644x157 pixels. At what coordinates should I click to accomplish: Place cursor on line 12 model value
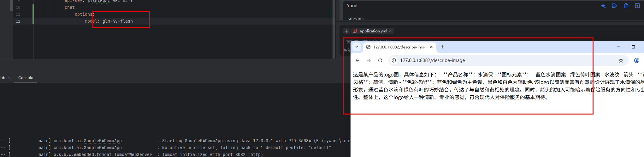117,21
